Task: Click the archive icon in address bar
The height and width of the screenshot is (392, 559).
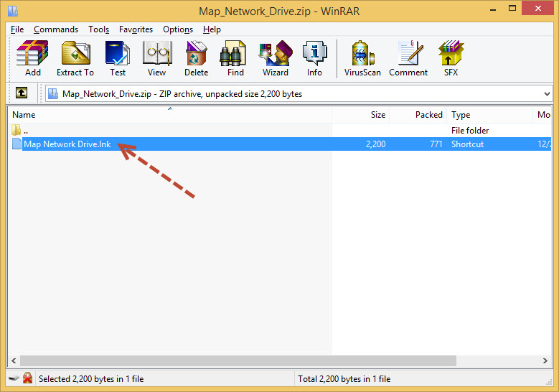Action: click(53, 93)
